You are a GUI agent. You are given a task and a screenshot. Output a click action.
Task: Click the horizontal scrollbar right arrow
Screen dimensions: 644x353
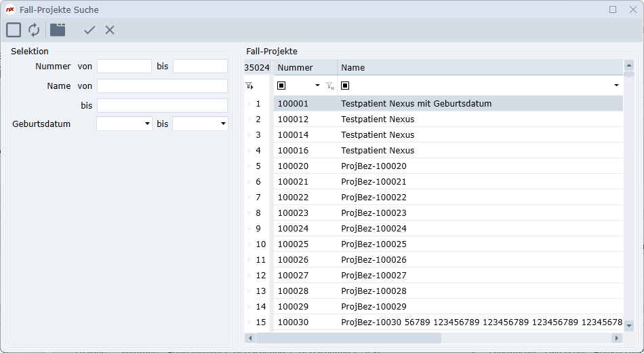click(616, 338)
